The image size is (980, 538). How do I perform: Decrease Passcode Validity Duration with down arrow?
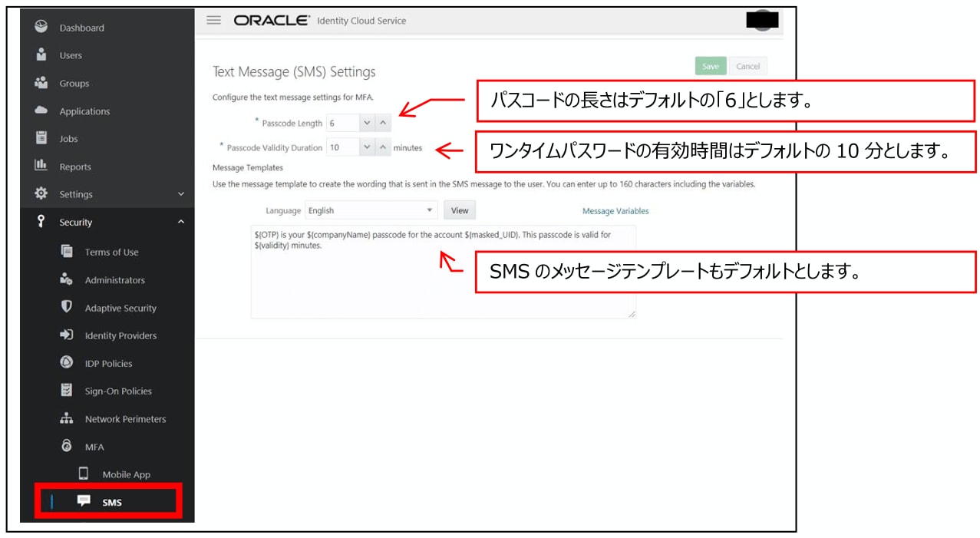(367, 147)
